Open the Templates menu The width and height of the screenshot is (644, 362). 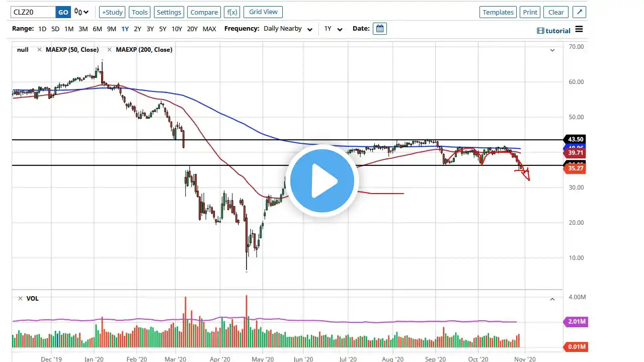(x=498, y=12)
